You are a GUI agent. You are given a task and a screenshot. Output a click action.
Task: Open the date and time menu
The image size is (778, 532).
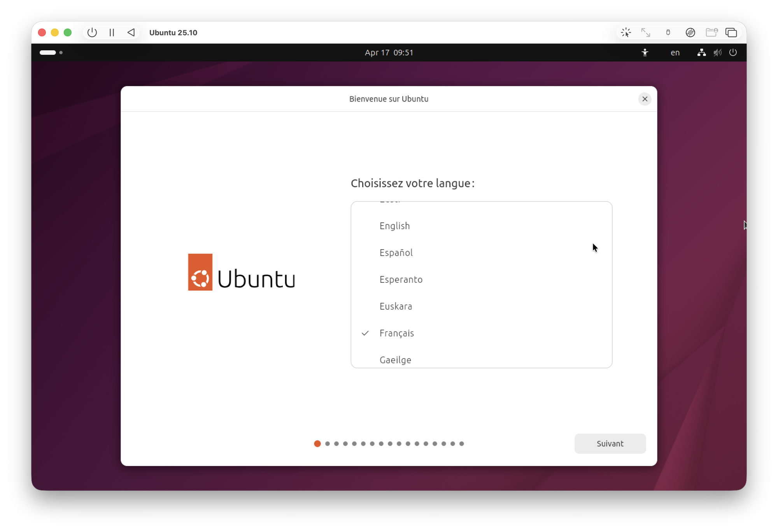pyautogui.click(x=389, y=52)
